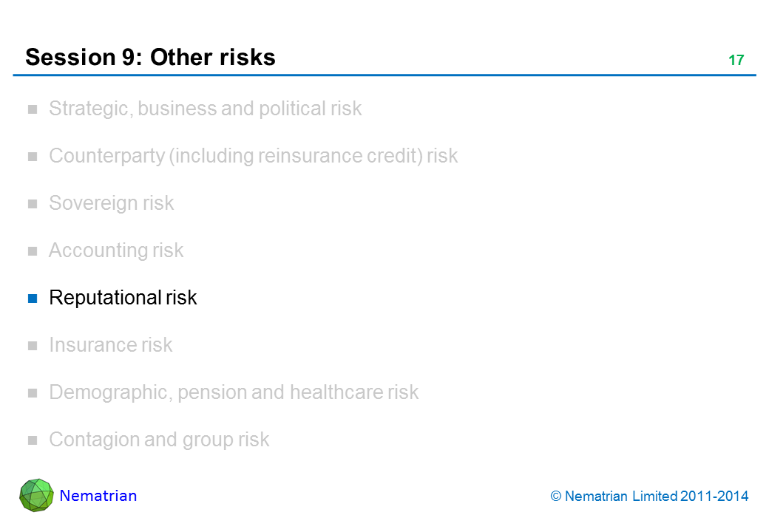Click the Nematrian Limited 2011-2014 copyright notice
769x532 pixels.
click(650, 497)
